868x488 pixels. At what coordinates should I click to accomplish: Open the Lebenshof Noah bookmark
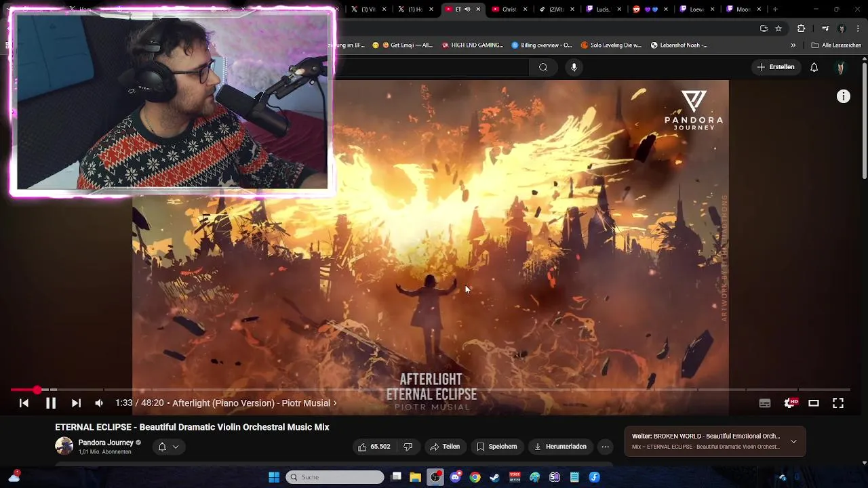[x=679, y=45]
